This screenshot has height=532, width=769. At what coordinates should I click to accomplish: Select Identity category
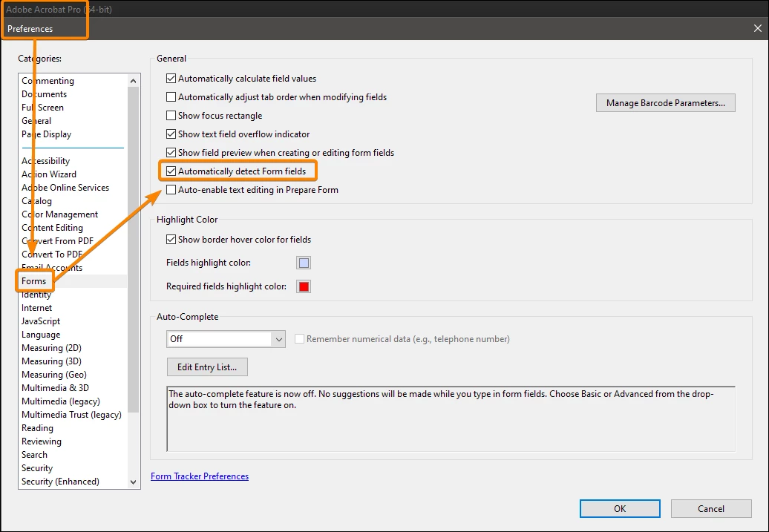(x=36, y=294)
